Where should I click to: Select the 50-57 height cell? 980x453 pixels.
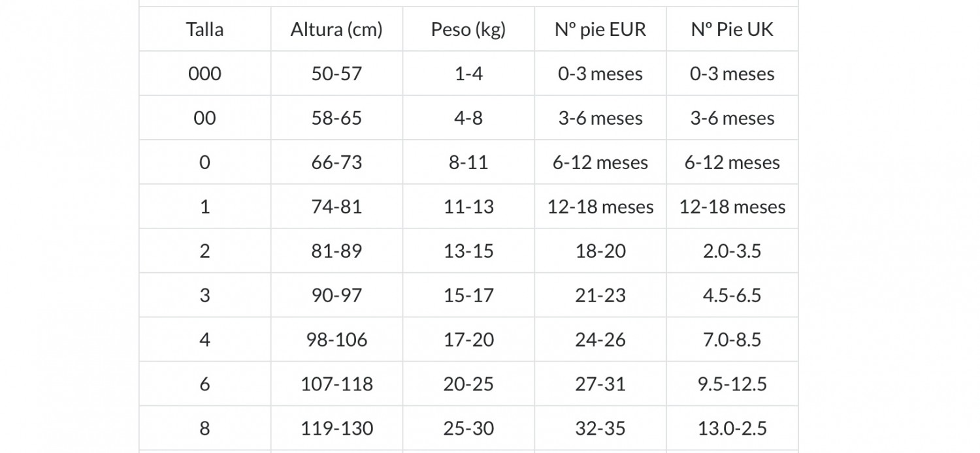click(336, 74)
